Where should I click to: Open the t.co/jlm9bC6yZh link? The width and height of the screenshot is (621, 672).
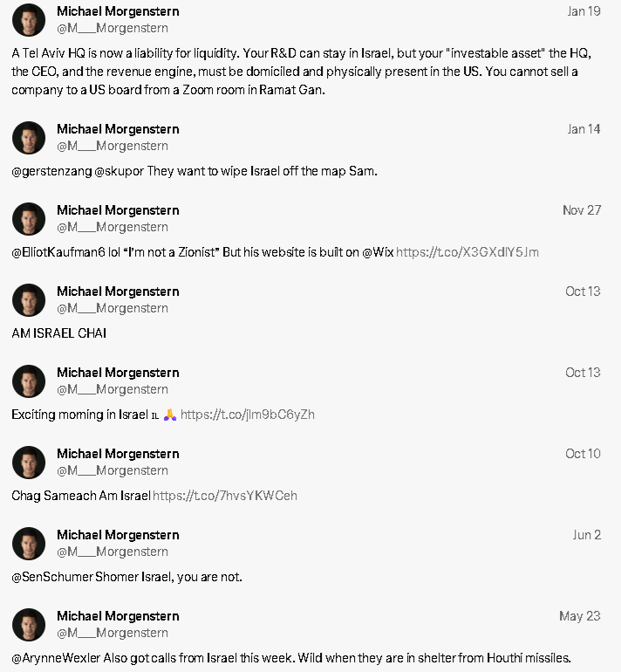(x=248, y=415)
